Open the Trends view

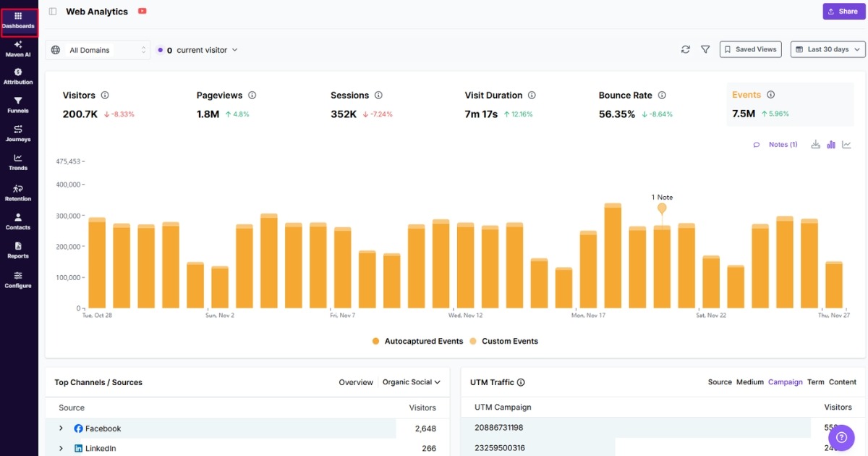pyautogui.click(x=18, y=163)
